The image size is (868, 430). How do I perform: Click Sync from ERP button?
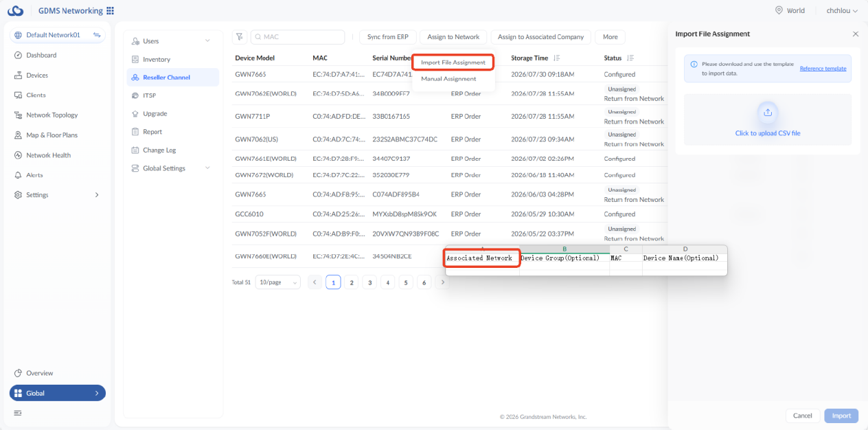387,37
